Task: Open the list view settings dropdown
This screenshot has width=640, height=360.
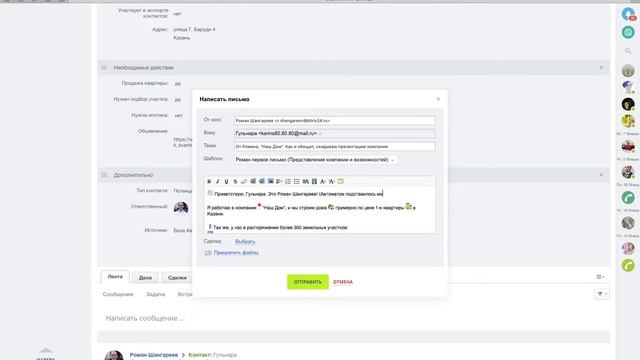Action: point(600,277)
